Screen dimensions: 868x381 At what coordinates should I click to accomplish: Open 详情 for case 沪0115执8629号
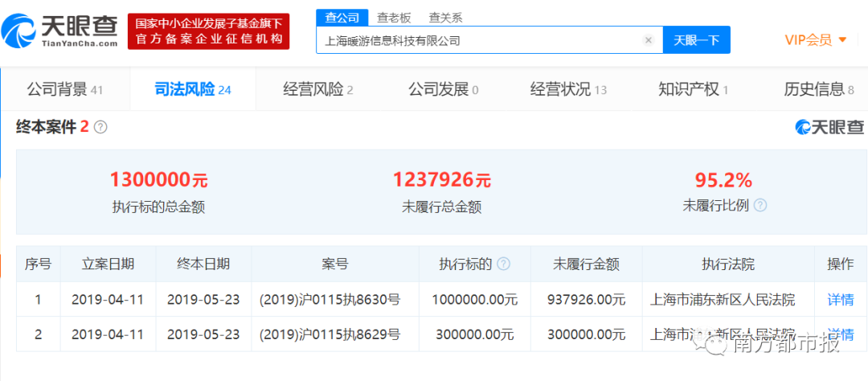coord(841,334)
